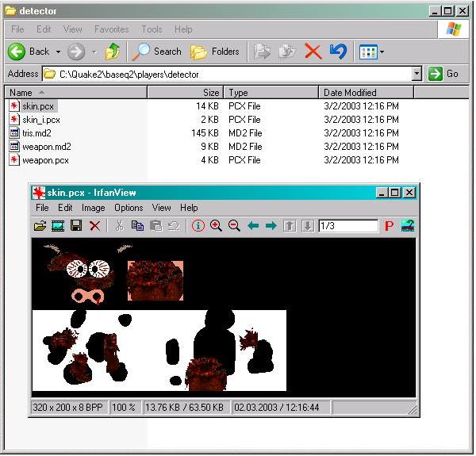The width and height of the screenshot is (476, 456).
Task: Show image information with the red info icon
Action: pos(198,226)
